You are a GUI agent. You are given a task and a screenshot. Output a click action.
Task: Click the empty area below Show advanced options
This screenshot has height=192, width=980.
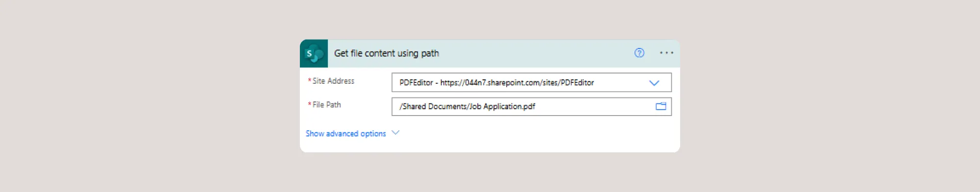(490, 145)
